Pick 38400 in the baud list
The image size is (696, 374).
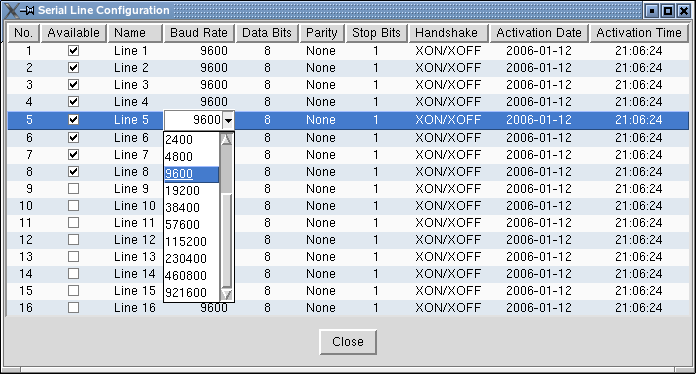tap(191, 208)
